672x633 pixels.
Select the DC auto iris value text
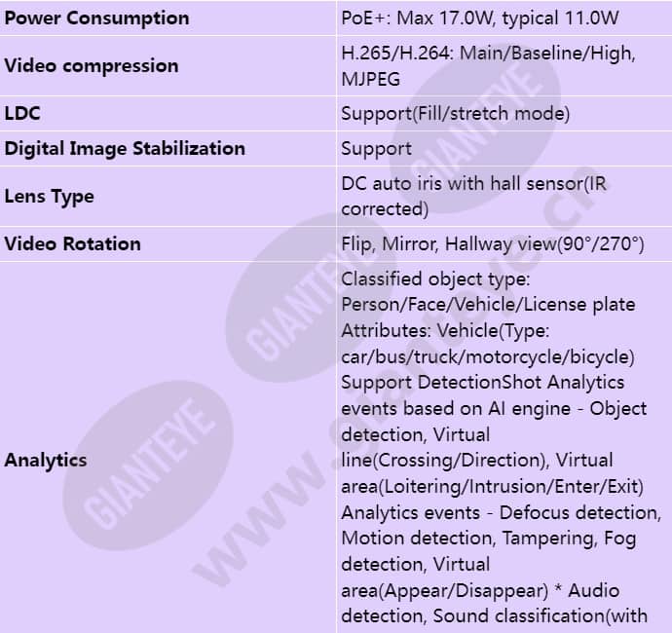[x=473, y=197]
